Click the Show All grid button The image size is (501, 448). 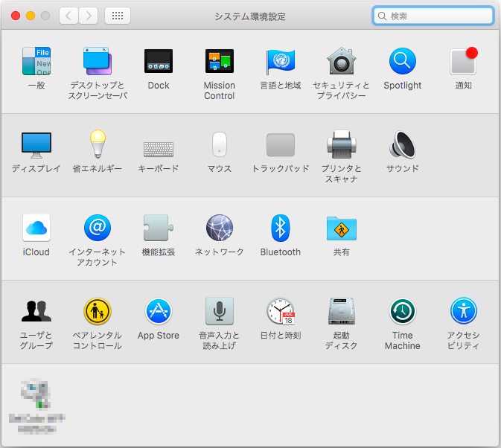pyautogui.click(x=118, y=16)
